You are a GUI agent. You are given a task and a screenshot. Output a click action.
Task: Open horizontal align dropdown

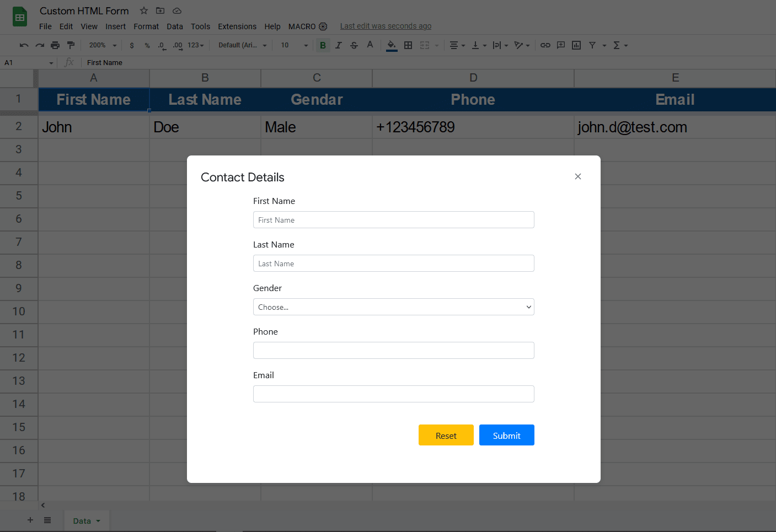click(x=457, y=45)
